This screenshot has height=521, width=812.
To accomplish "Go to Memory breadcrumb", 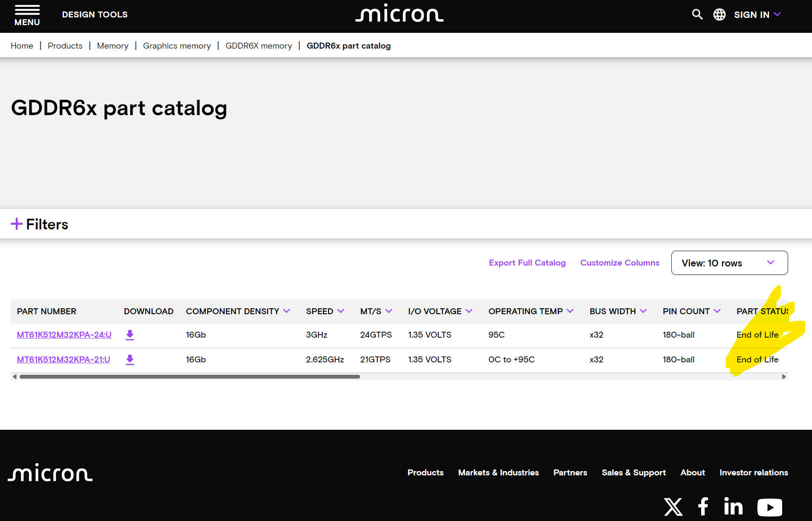I will [113, 46].
